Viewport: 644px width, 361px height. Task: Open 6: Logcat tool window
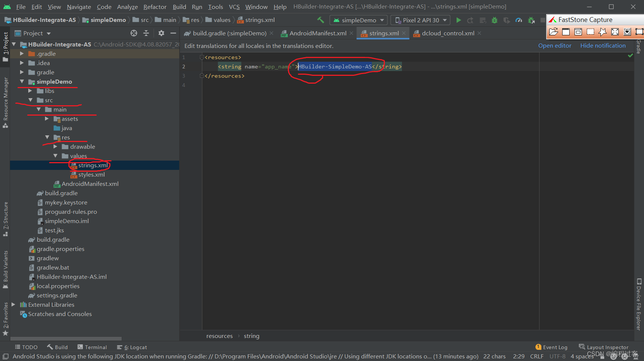click(132, 347)
